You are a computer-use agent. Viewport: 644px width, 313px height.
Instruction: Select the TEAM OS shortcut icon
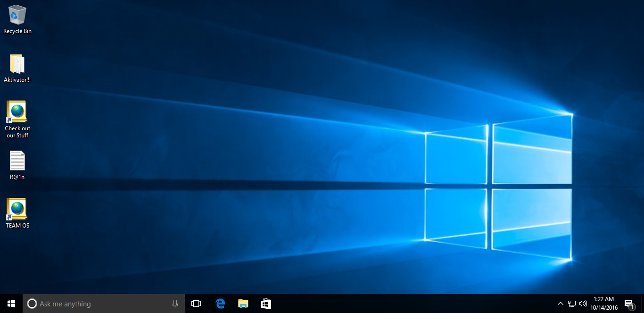(17, 213)
